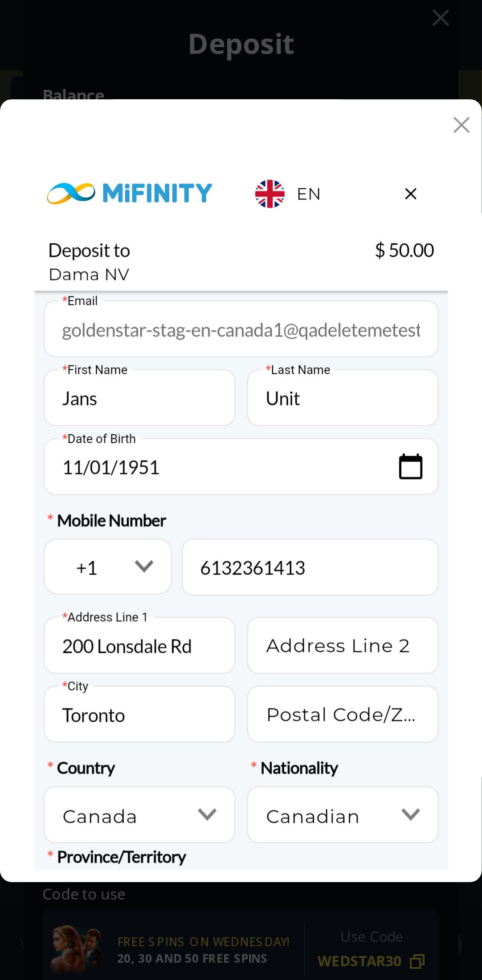Click the mobile number input field
The image size is (482, 980).
pyautogui.click(x=310, y=568)
